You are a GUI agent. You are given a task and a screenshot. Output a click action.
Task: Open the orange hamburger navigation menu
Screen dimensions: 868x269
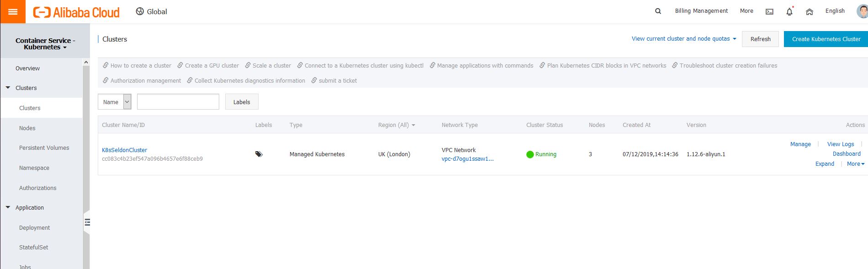(13, 11)
